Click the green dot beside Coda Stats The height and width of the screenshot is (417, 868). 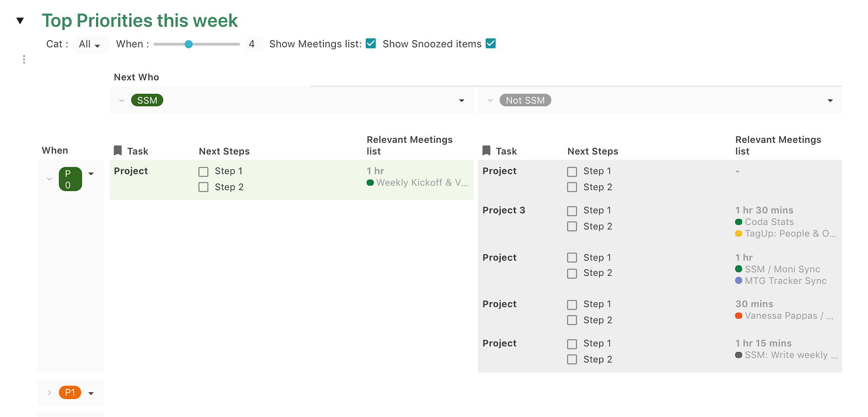tap(738, 222)
